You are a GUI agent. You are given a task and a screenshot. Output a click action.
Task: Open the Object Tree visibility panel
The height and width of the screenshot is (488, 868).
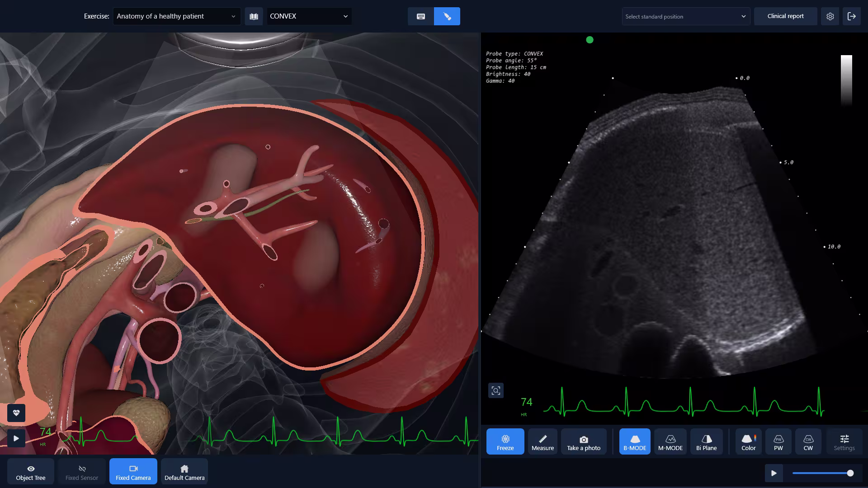pyautogui.click(x=31, y=471)
